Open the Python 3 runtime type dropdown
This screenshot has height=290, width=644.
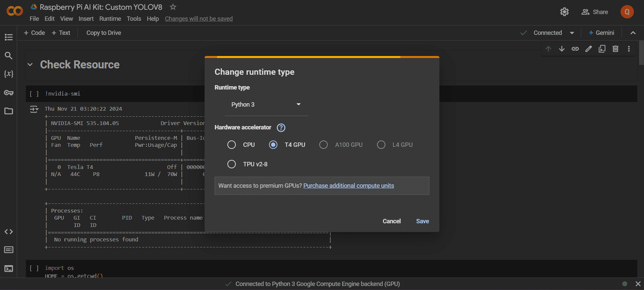coord(266,105)
